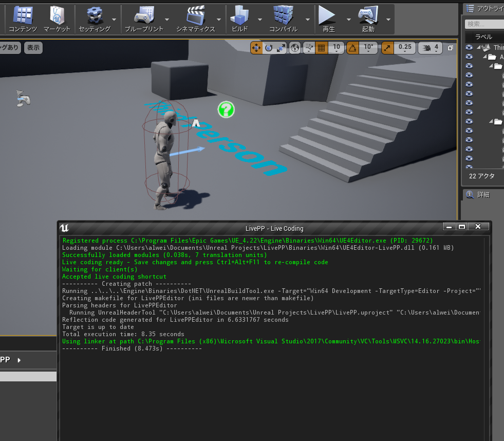Expand ビルド options dropdown arrow
Image resolution: width=504 pixels, height=441 pixels.
(x=260, y=20)
